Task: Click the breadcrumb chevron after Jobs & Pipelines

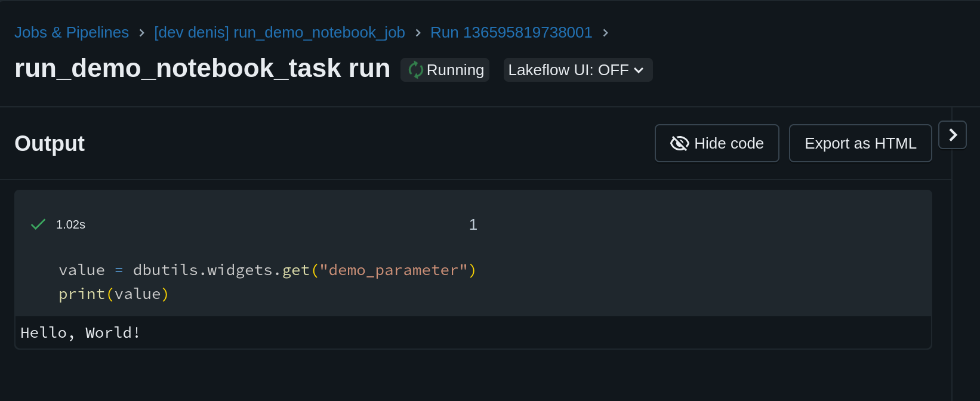Action: (x=141, y=33)
